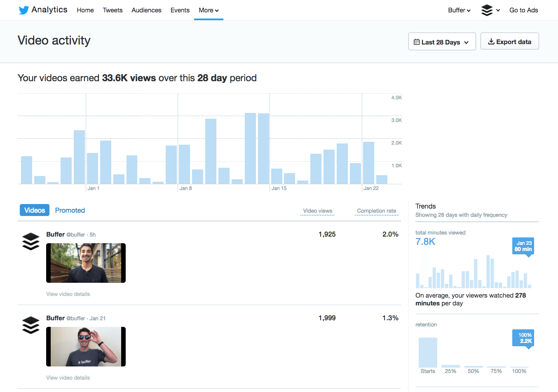Go to the Events section

point(180,10)
